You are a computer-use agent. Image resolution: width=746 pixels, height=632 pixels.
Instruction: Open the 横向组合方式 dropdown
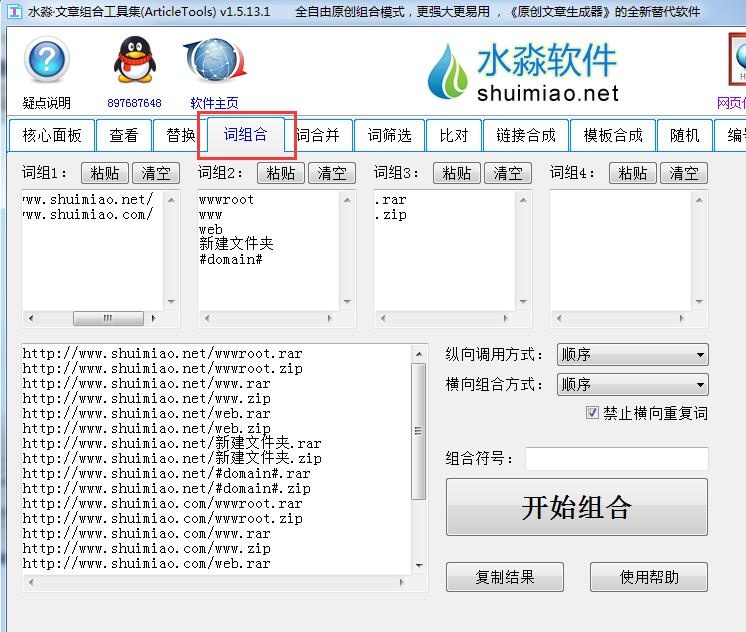pos(631,385)
